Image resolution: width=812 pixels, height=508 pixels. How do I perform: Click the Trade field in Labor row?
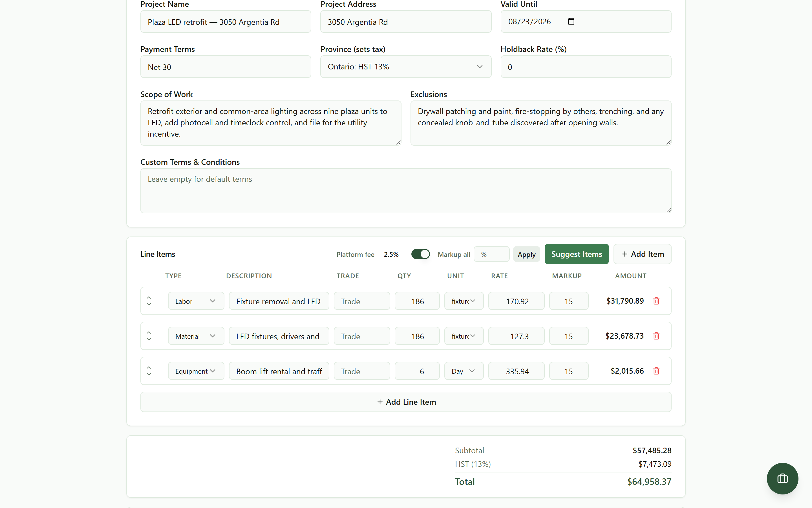(x=362, y=301)
